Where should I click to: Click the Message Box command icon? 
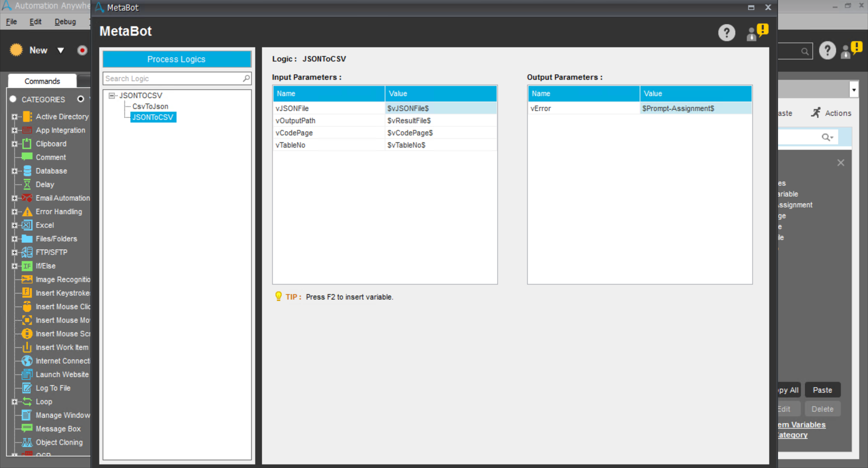click(27, 429)
